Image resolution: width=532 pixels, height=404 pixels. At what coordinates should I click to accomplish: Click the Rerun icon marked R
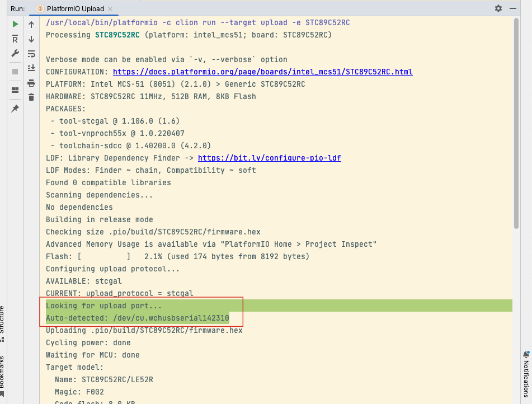[x=15, y=39]
